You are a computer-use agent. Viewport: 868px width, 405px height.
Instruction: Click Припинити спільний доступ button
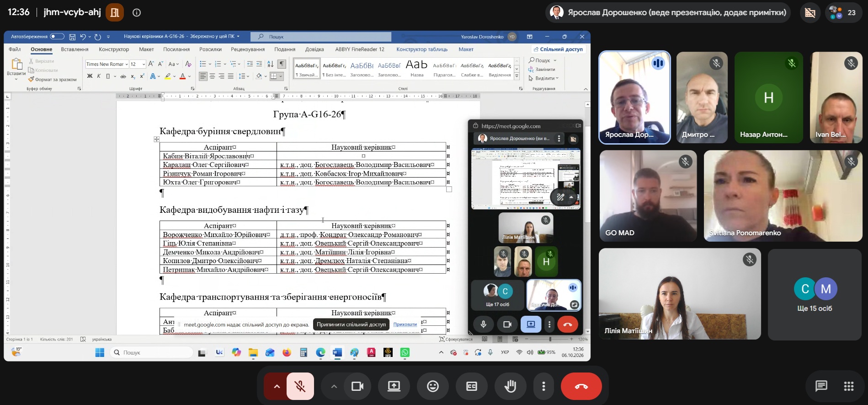(x=351, y=324)
